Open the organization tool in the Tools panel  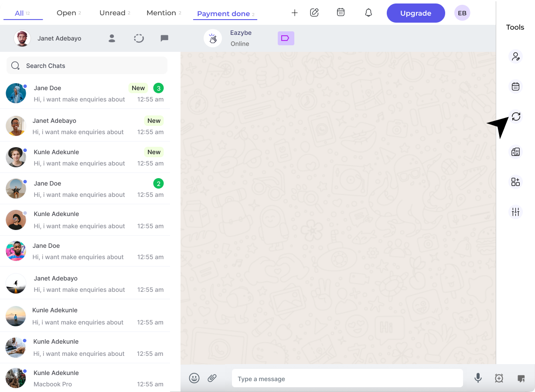pyautogui.click(x=515, y=152)
